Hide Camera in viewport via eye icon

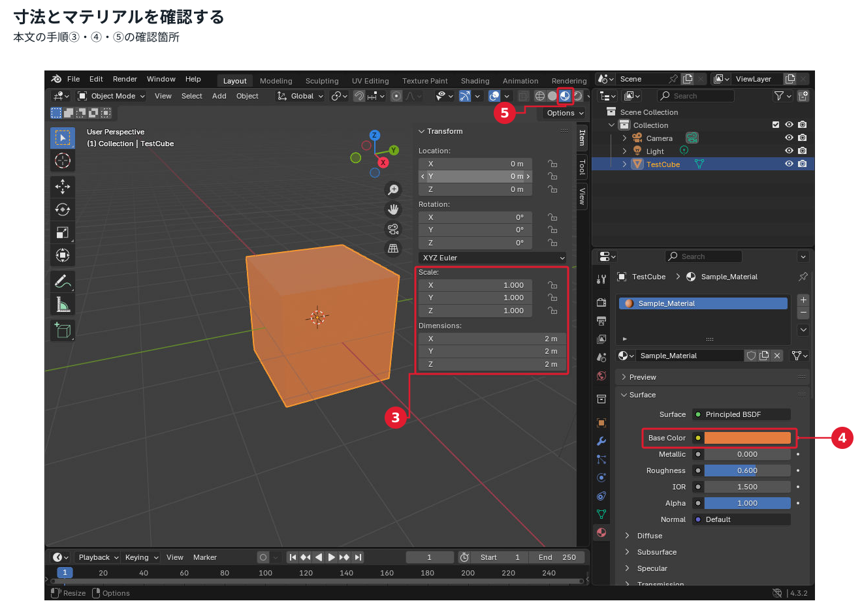pos(789,138)
